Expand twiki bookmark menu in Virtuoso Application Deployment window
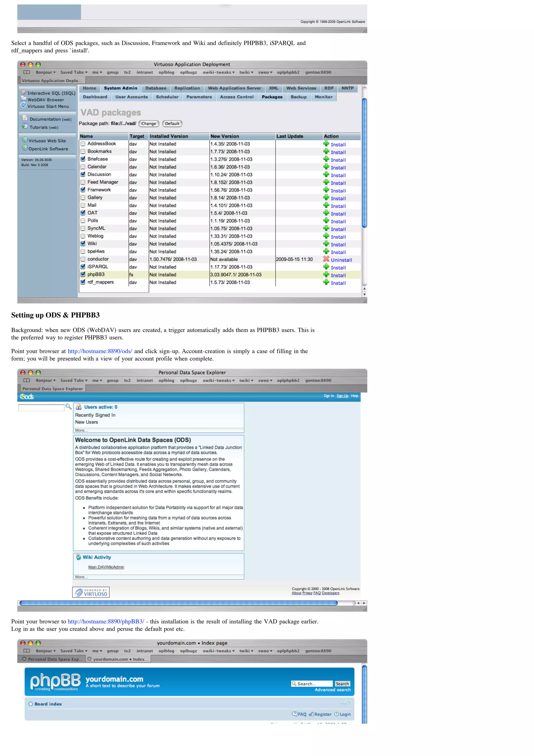Image resolution: width=534 pixels, height=756 pixels. click(246, 72)
